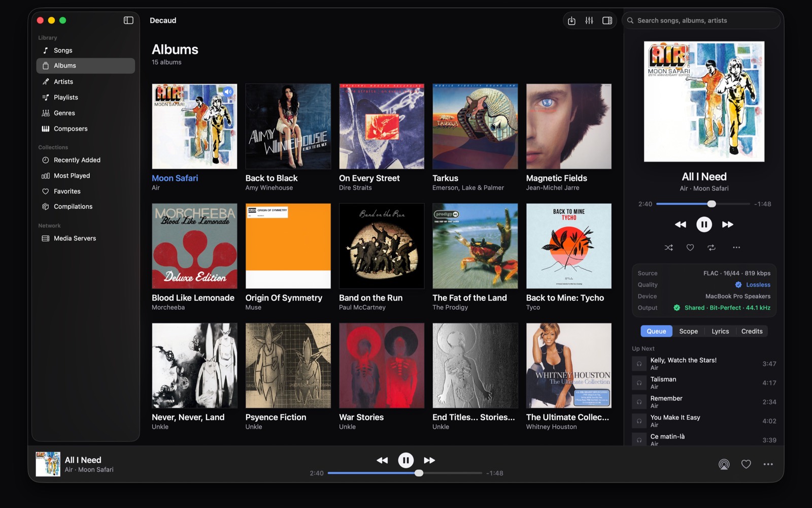The height and width of the screenshot is (508, 812).
Task: Open Songs in the library sidebar
Action: [x=86, y=50]
